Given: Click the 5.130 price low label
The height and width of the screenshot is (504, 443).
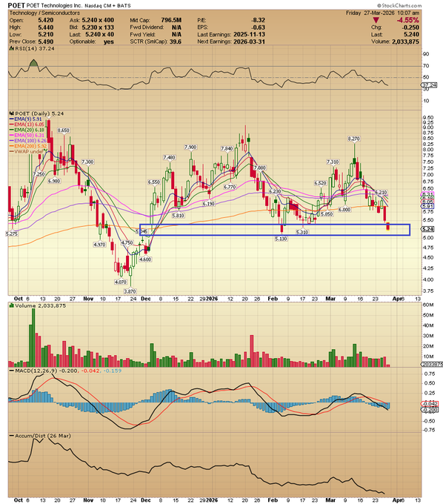Looking at the screenshot, I should point(281,239).
